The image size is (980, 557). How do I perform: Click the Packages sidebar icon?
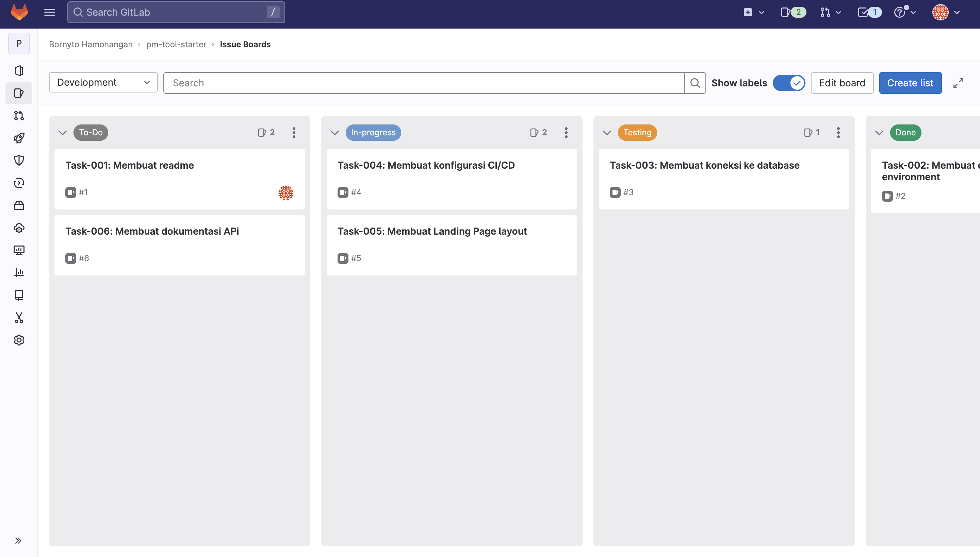(18, 205)
